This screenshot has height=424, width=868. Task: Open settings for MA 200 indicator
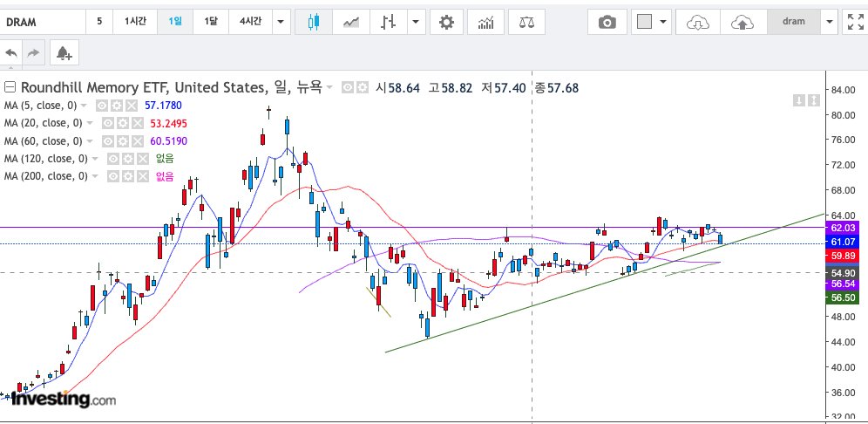(x=128, y=176)
